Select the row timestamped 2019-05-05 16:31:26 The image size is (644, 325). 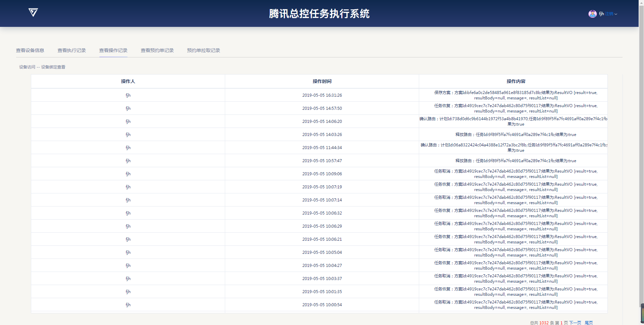coord(322,95)
